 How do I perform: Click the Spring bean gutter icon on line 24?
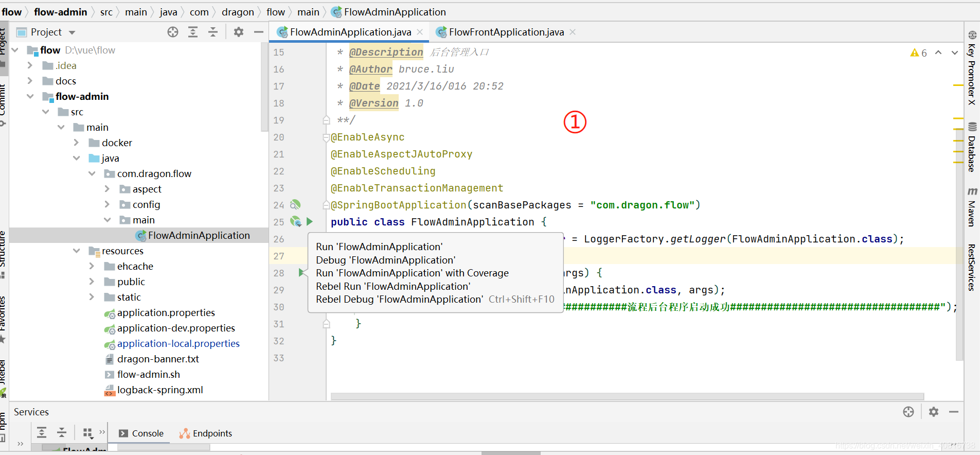(x=295, y=205)
